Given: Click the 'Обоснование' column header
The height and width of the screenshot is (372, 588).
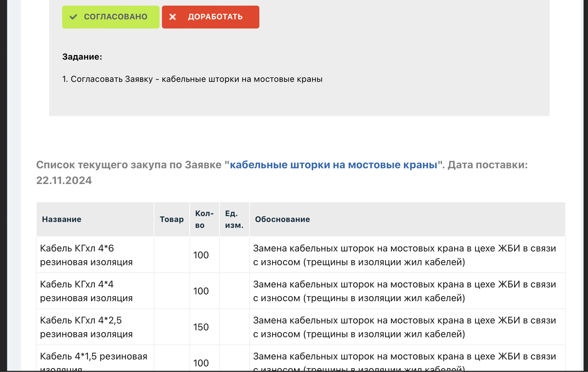Looking at the screenshot, I should (x=282, y=219).
